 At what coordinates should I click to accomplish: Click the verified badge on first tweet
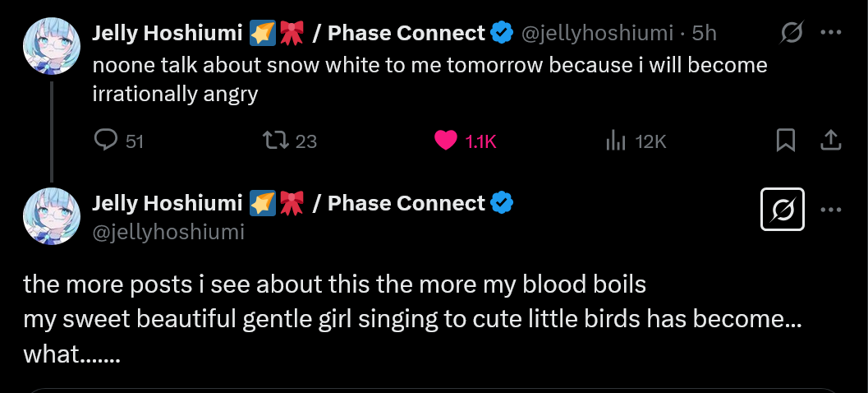click(x=502, y=33)
